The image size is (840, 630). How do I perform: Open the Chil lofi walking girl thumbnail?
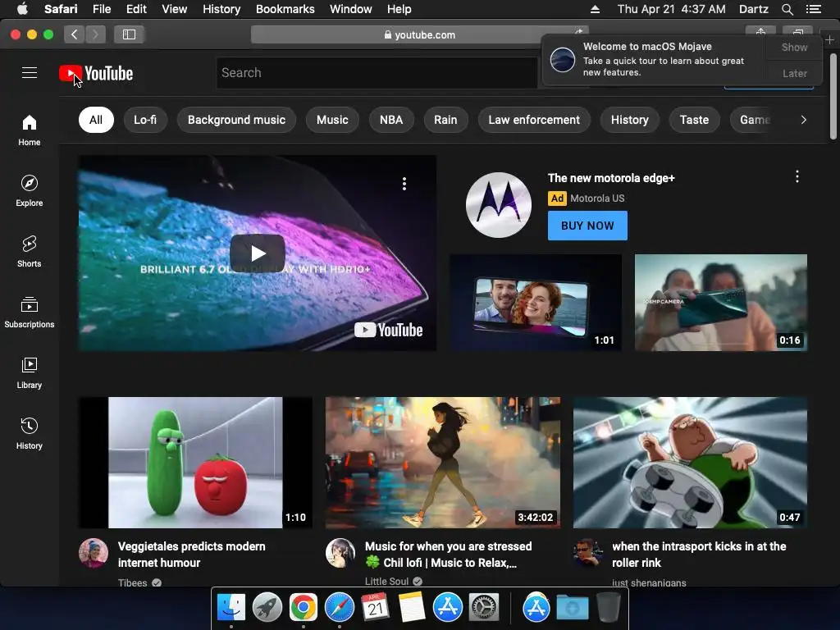coord(443,463)
